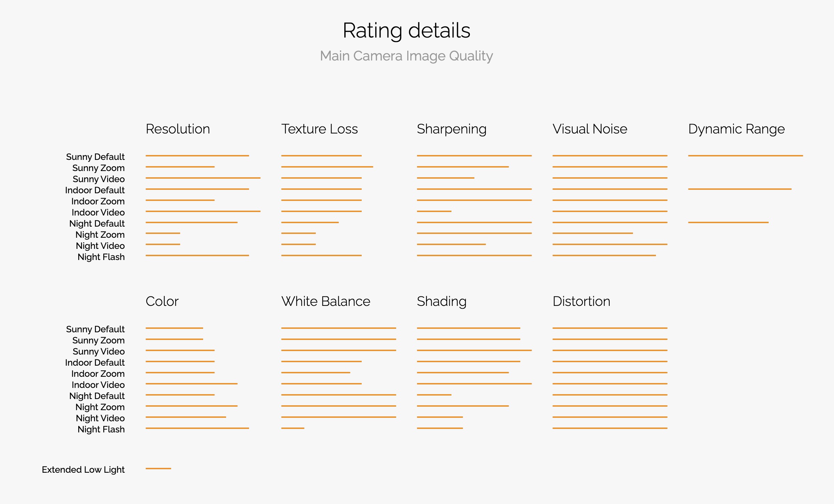
Task: Click the 'Rating details' title
Action: [406, 31]
